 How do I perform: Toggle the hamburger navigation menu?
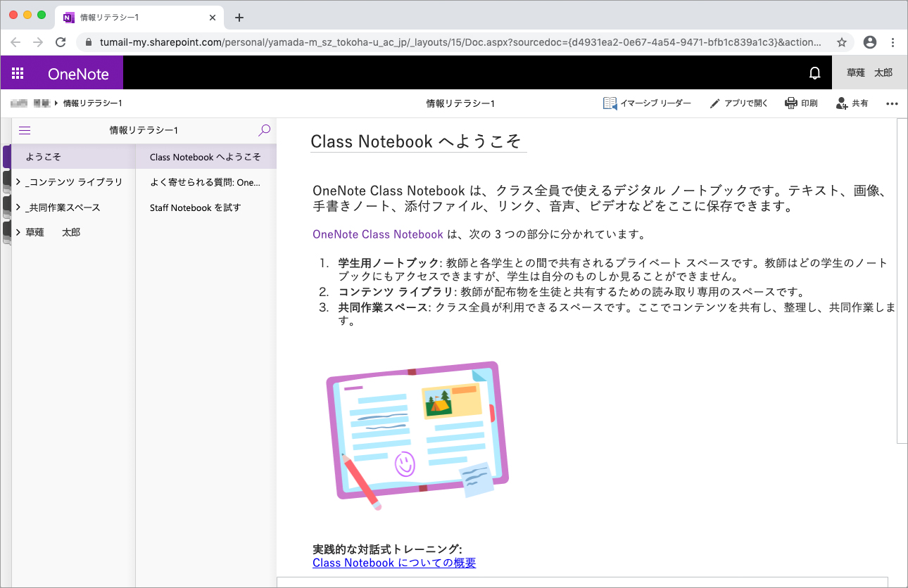point(25,130)
